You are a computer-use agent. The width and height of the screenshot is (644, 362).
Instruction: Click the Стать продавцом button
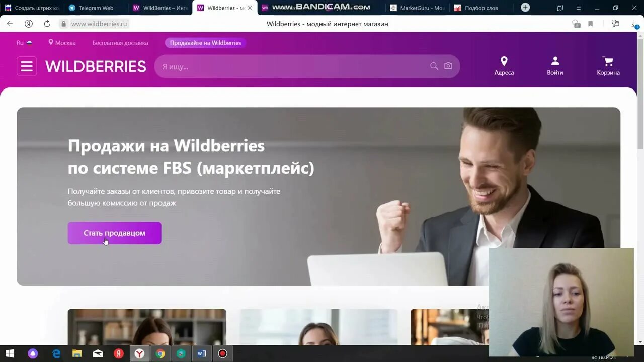click(x=114, y=233)
